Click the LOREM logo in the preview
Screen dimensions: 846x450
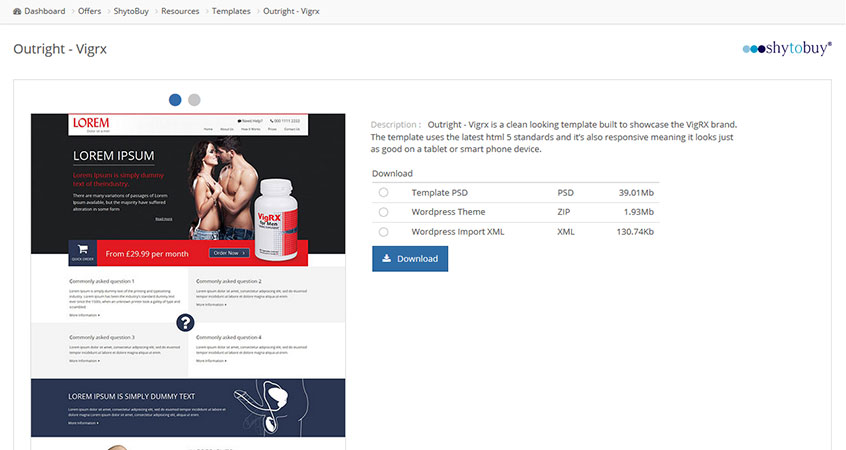91,124
